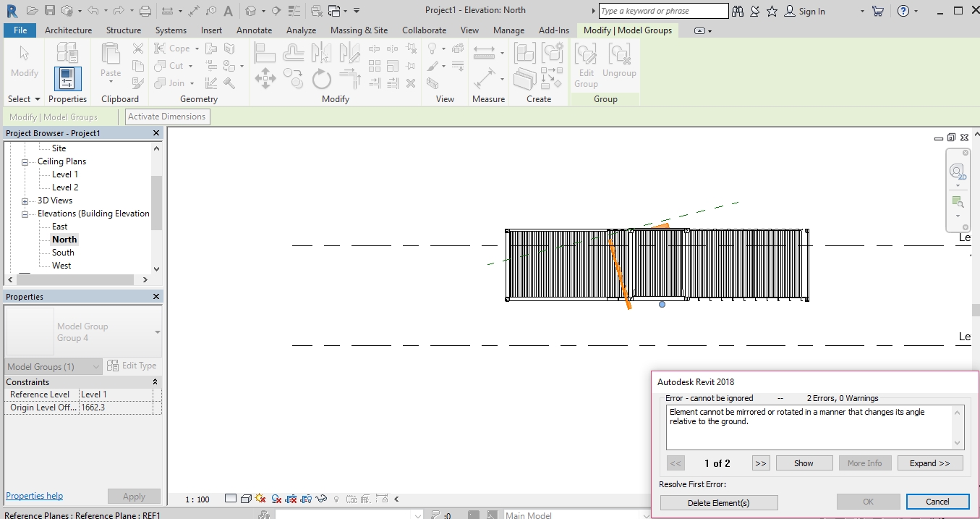Click the Print icon in quick access toolbar
Image resolution: width=980 pixels, height=519 pixels.
click(x=145, y=11)
